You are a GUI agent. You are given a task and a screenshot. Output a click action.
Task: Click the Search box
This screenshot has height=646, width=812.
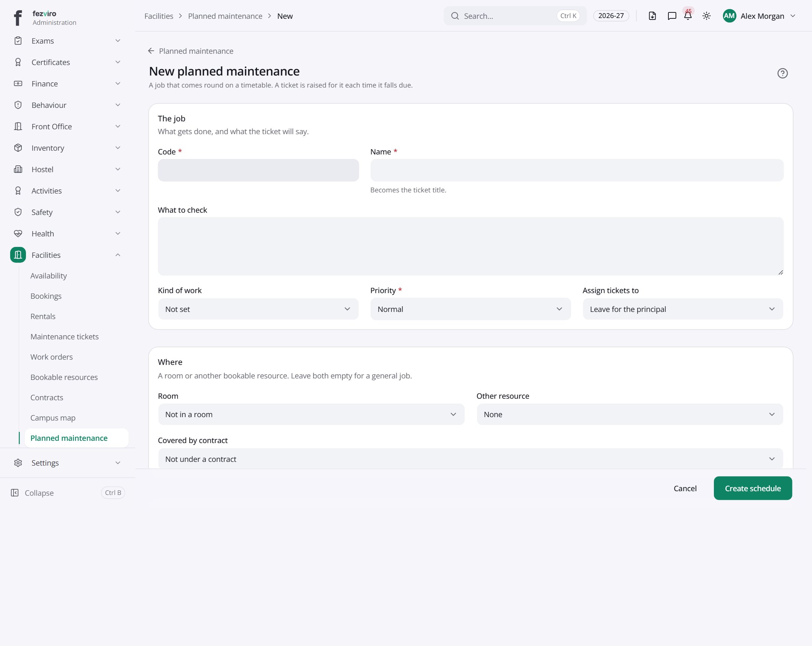[x=515, y=16]
